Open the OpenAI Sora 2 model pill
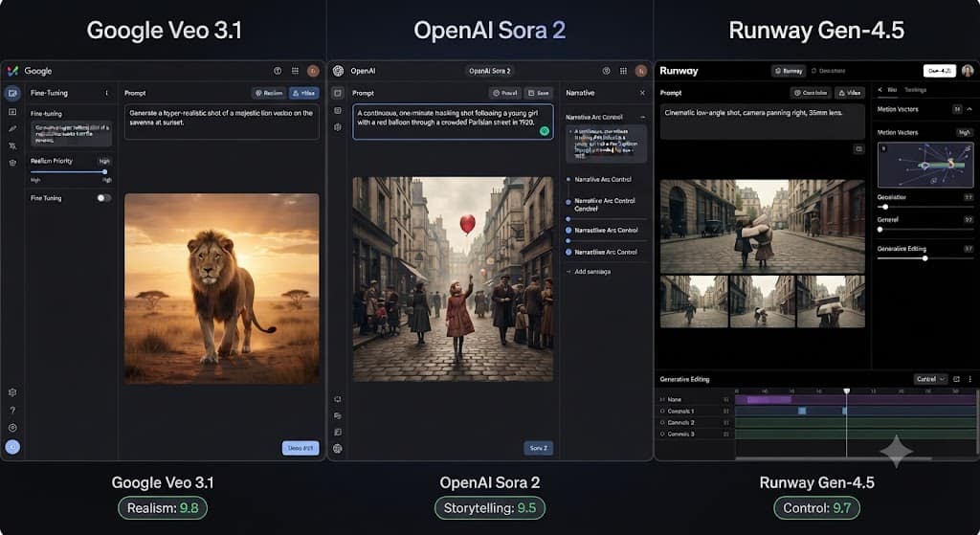The width and height of the screenshot is (980, 535). tap(489, 71)
